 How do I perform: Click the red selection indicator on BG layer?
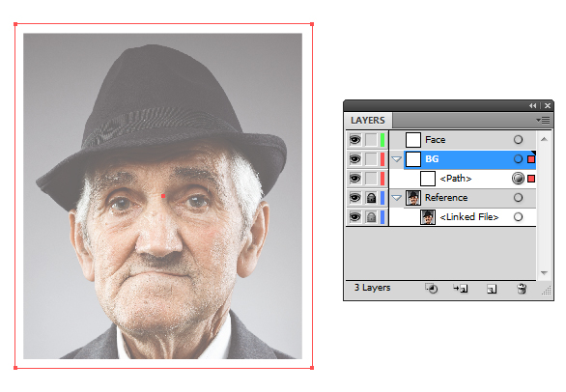click(x=531, y=159)
